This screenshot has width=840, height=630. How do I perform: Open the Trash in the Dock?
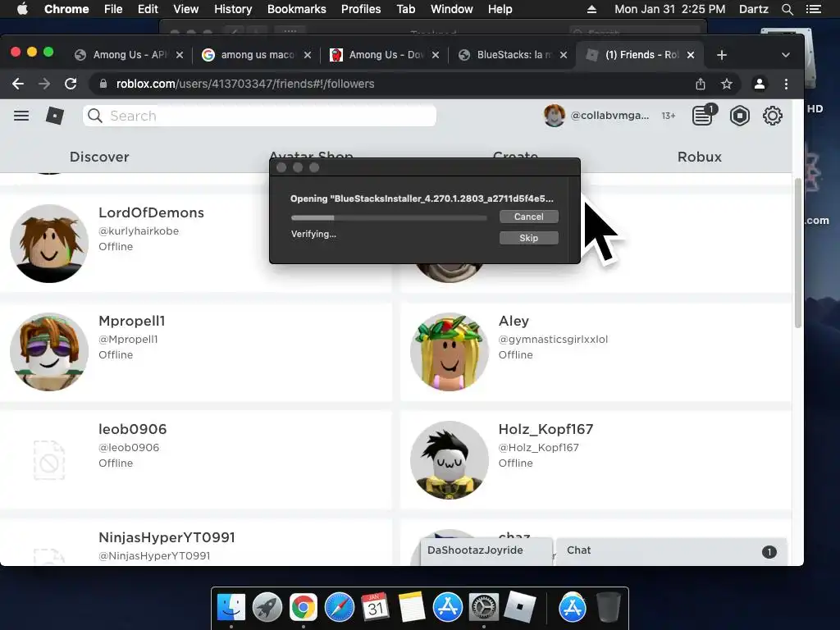coord(609,607)
